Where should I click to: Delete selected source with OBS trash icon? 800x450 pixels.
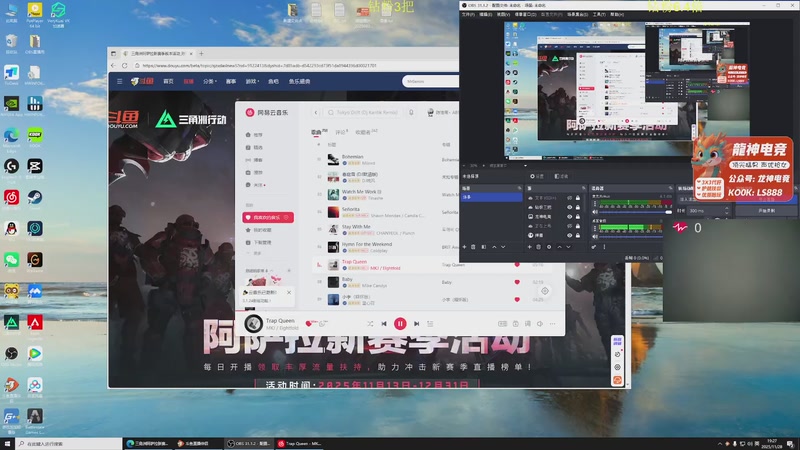point(539,247)
